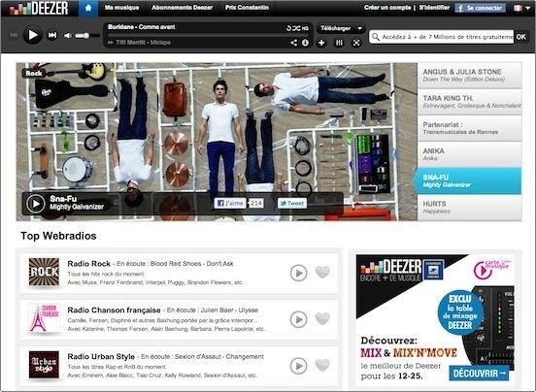This screenshot has height=392, width=536.
Task: Select the Hurts Happiness featured album
Action: click(x=470, y=208)
